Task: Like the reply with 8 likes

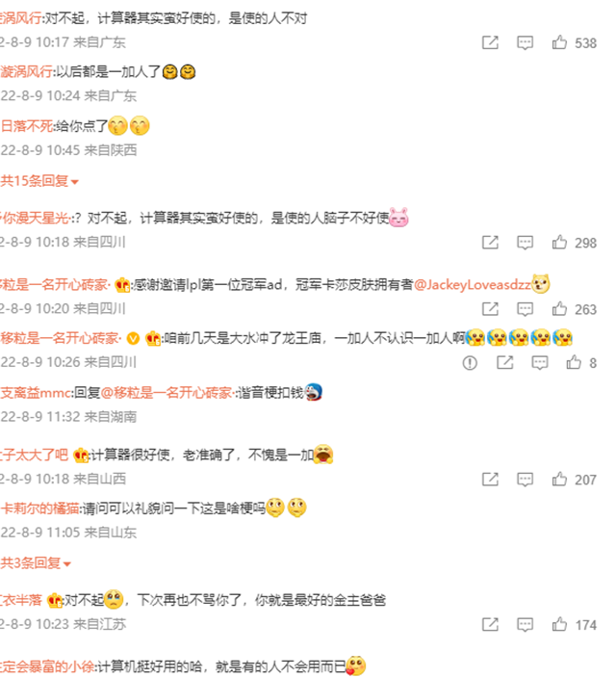Action: [x=574, y=362]
